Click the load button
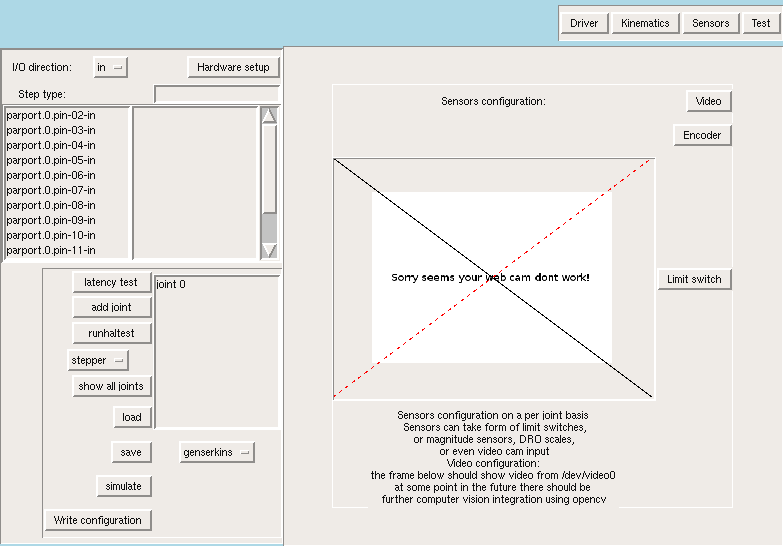Image resolution: width=783 pixels, height=546 pixels. (132, 417)
